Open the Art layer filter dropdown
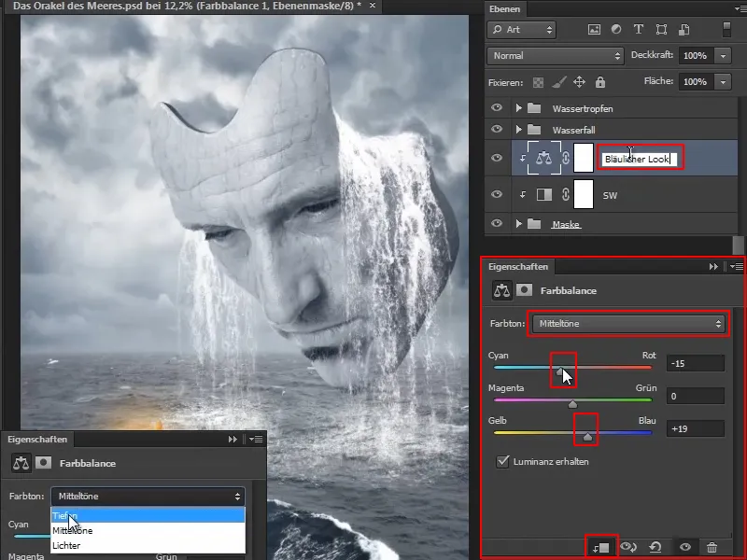The height and width of the screenshot is (560, 747). 522,30
